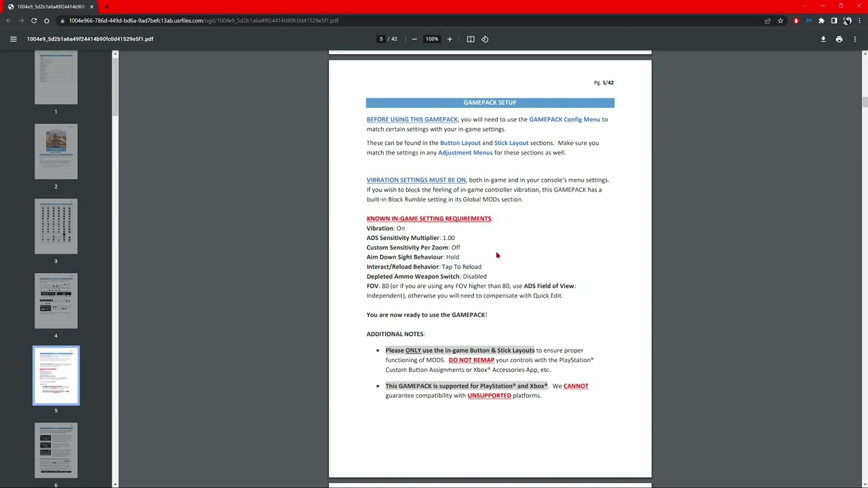Click 'GAMEPACK Config Menu' text
This screenshot has width=868, height=488.
point(564,119)
